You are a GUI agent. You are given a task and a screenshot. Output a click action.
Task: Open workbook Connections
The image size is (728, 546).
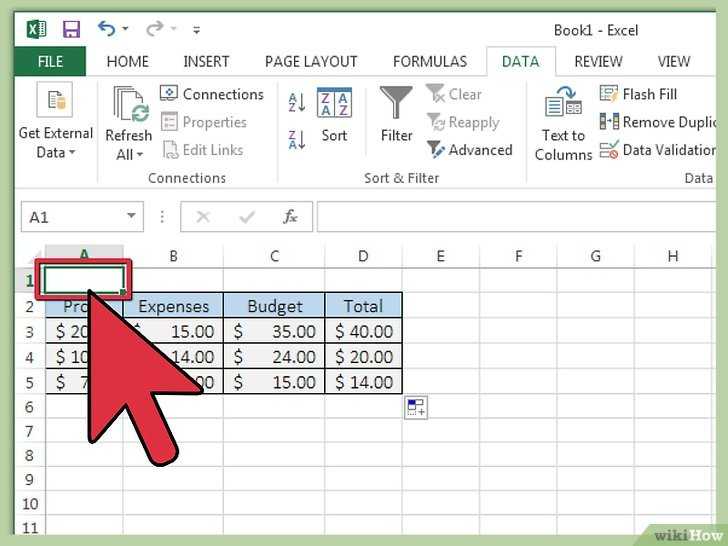(x=212, y=94)
